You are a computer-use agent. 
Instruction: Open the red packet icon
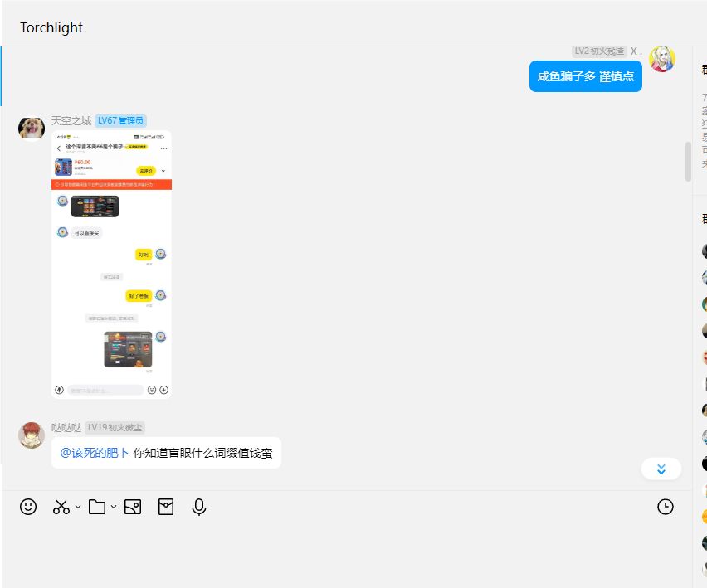click(166, 507)
